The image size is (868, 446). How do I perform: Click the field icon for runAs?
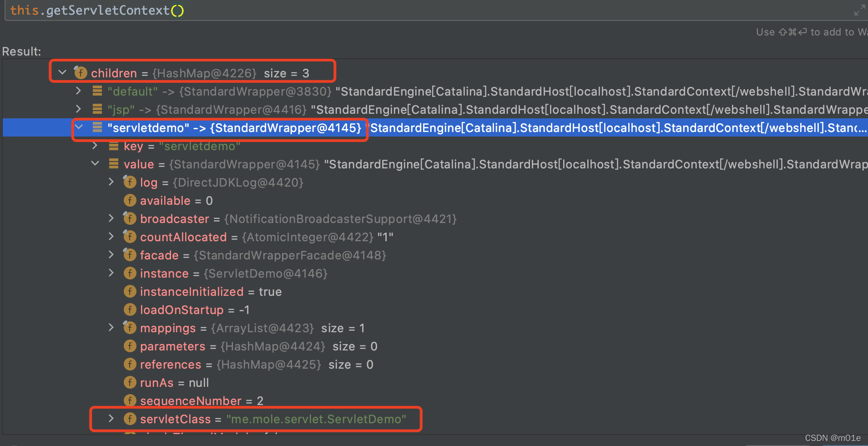pyautogui.click(x=130, y=382)
